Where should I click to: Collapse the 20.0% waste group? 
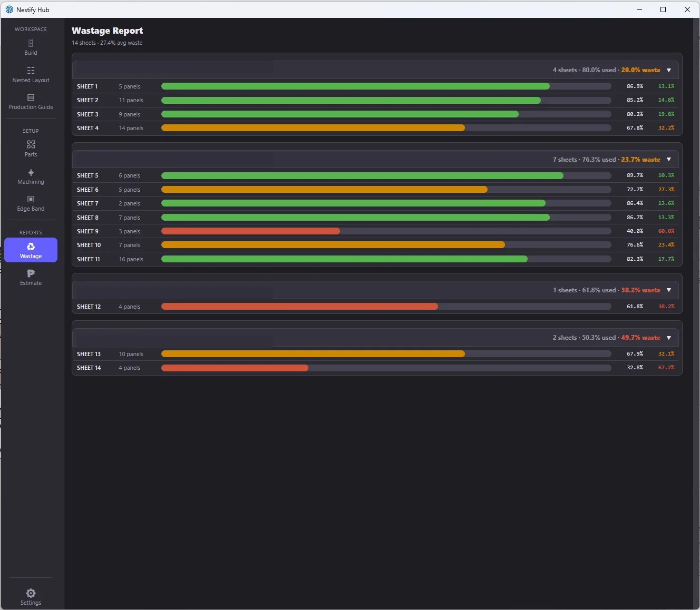point(669,70)
